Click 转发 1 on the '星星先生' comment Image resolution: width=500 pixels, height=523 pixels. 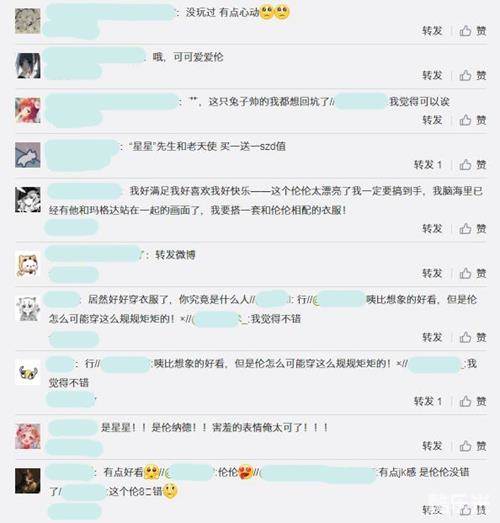(x=428, y=164)
